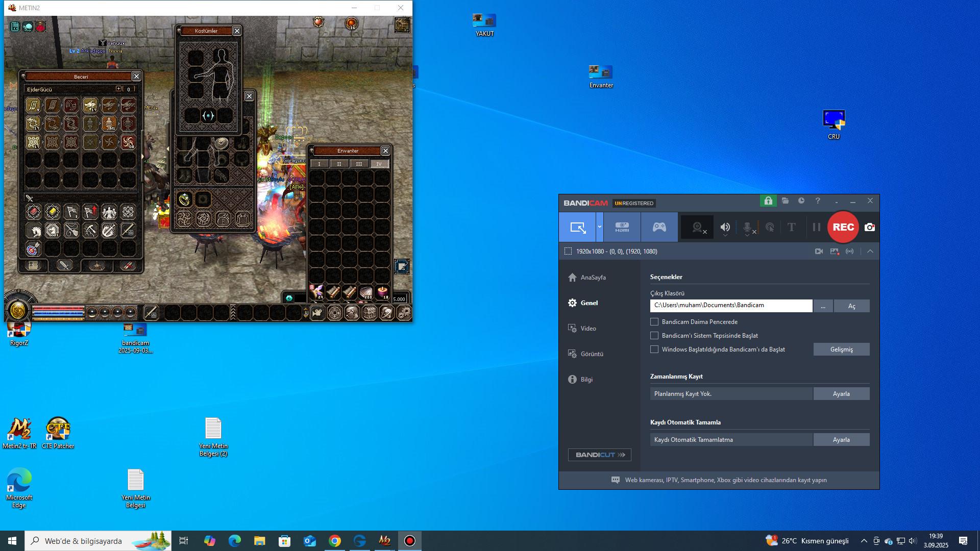Open Chrome from the Windows taskbar

click(335, 541)
